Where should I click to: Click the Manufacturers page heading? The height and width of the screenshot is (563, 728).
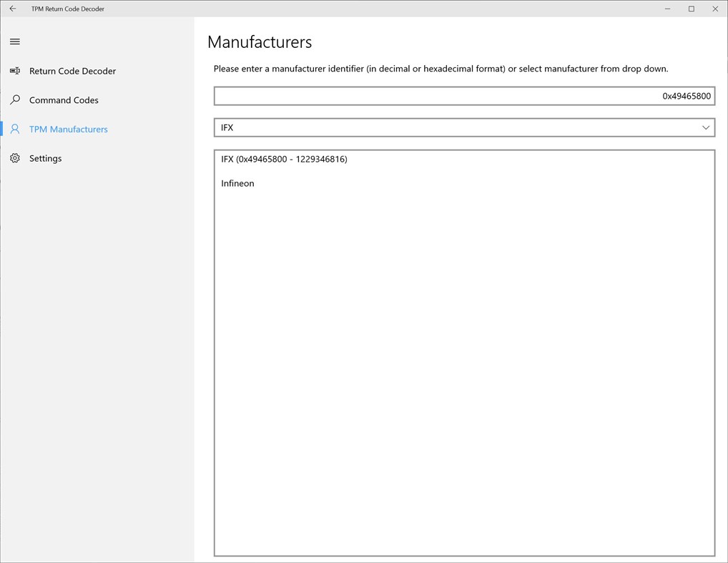(260, 42)
